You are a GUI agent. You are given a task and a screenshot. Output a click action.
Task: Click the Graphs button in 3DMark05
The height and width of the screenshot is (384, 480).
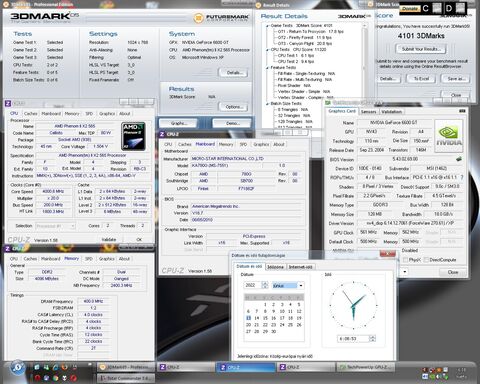point(179,123)
